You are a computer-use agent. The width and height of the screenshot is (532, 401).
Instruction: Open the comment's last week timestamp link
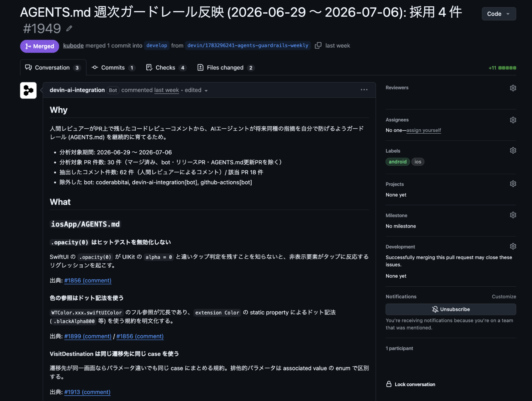tap(167, 90)
